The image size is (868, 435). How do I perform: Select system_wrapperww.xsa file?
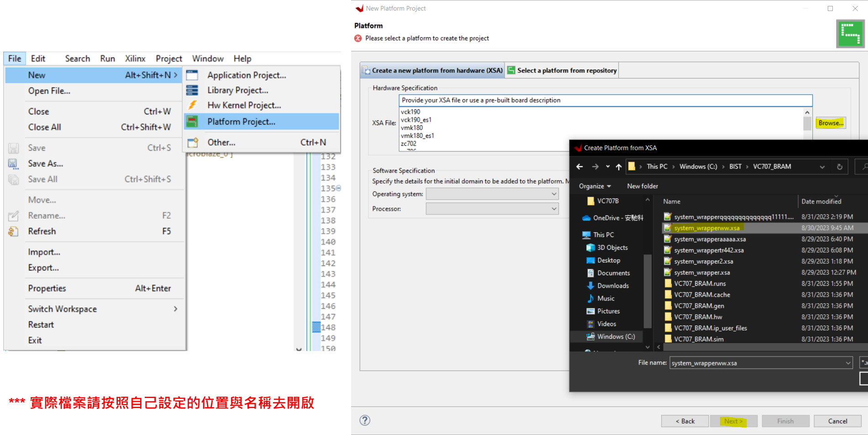pos(707,228)
